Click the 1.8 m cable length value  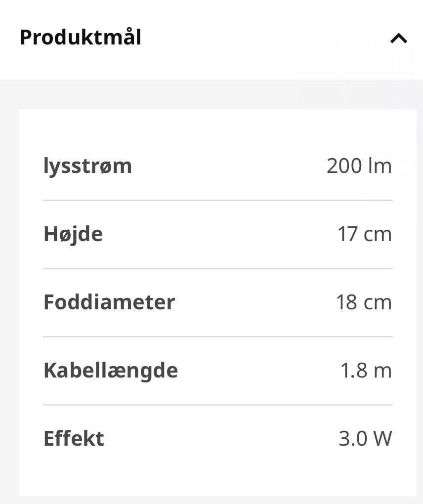click(366, 370)
